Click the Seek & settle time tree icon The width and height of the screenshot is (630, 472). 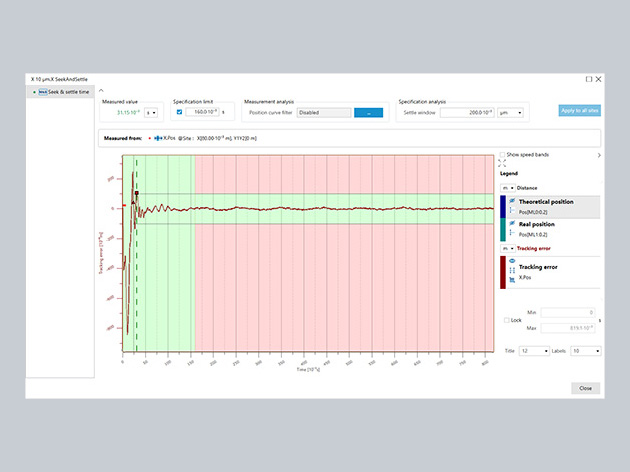42,92
